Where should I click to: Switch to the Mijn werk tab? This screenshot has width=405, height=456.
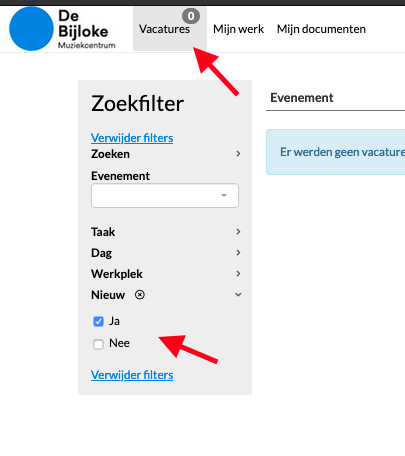pos(239,29)
